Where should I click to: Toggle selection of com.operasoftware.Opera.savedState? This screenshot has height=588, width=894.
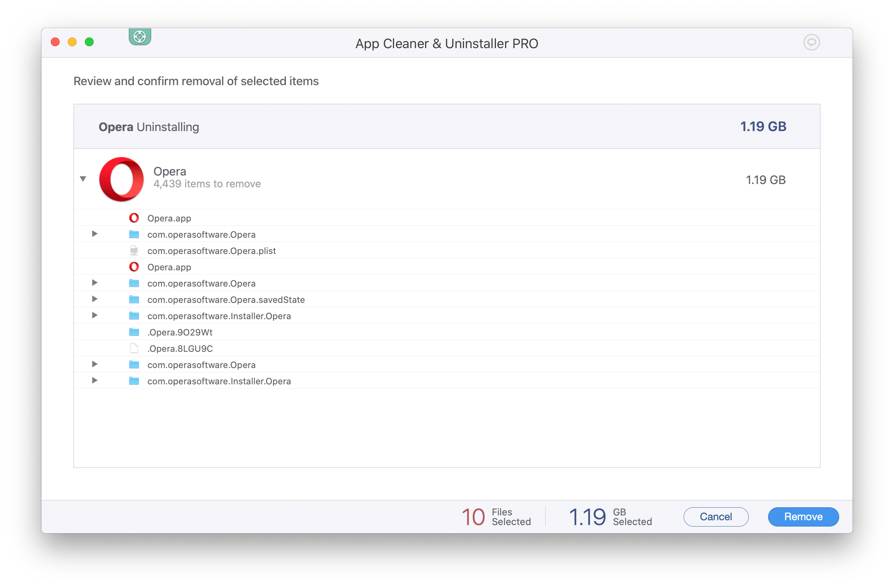(226, 299)
